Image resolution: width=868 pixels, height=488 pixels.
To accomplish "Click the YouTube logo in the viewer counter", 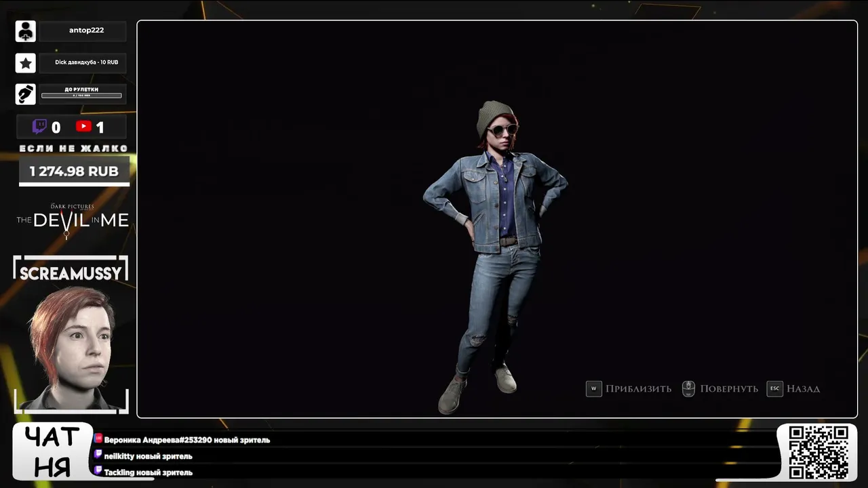I will pyautogui.click(x=84, y=127).
